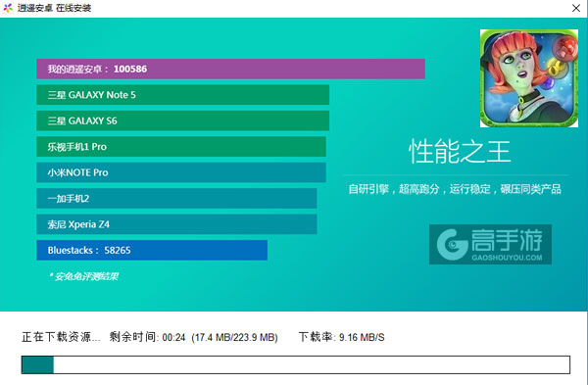Click the 9.16 MB/S download rate text
The width and height of the screenshot is (588, 385).
coord(362,337)
